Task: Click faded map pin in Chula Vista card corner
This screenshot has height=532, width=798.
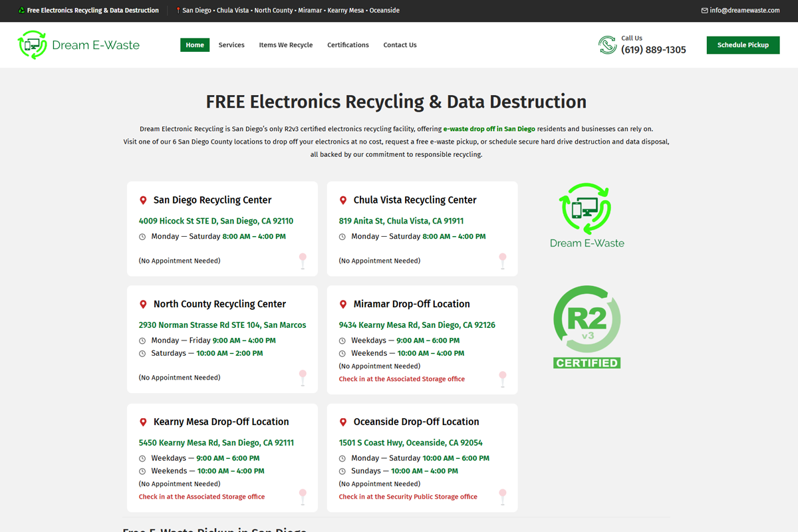Action: point(503,261)
